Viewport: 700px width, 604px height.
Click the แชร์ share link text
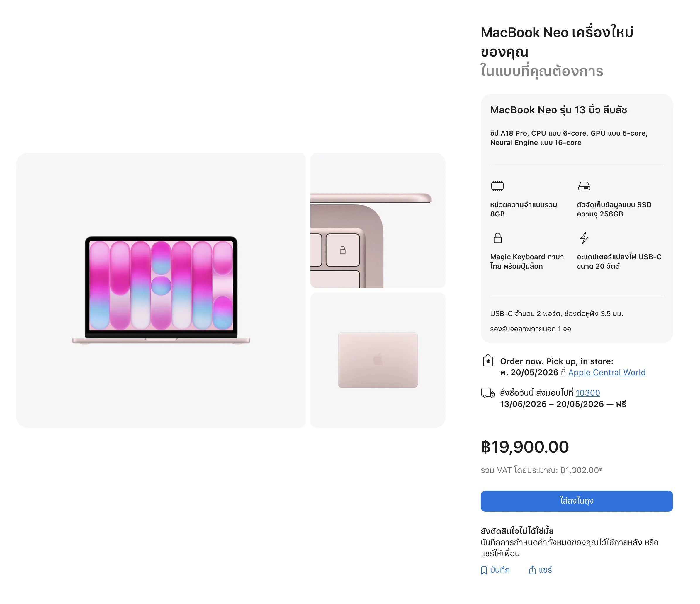coord(545,570)
